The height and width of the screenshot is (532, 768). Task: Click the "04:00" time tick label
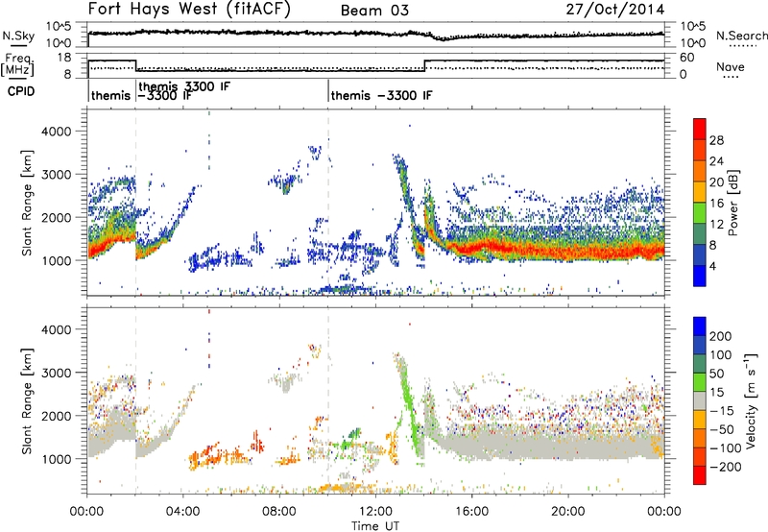coord(183,512)
